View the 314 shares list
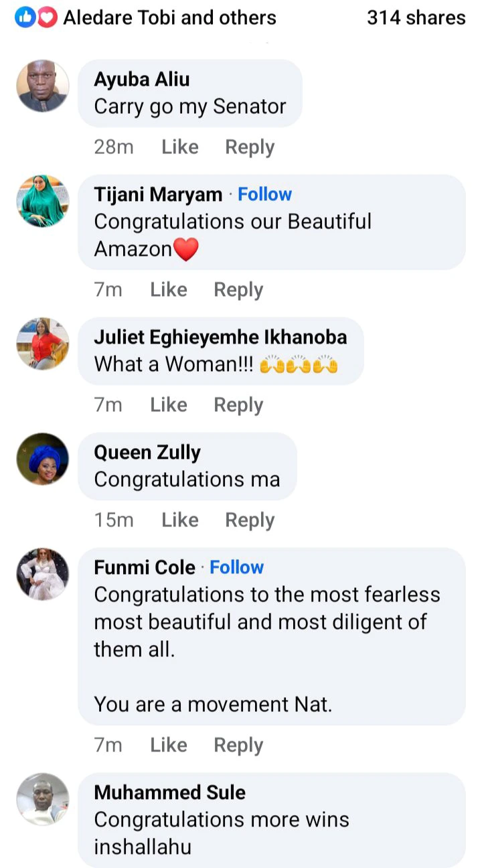Viewport: 482px width, 868px height. point(416,18)
